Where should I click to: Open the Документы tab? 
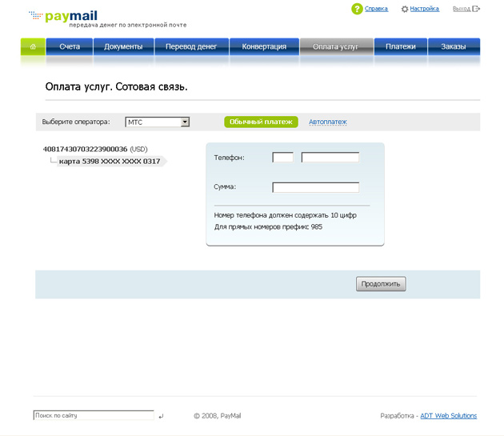(x=123, y=46)
